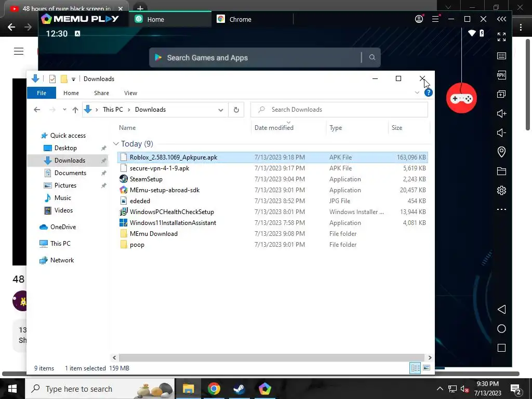532x399 pixels.
Task: Click the red gamepad floating button
Action: click(461, 98)
